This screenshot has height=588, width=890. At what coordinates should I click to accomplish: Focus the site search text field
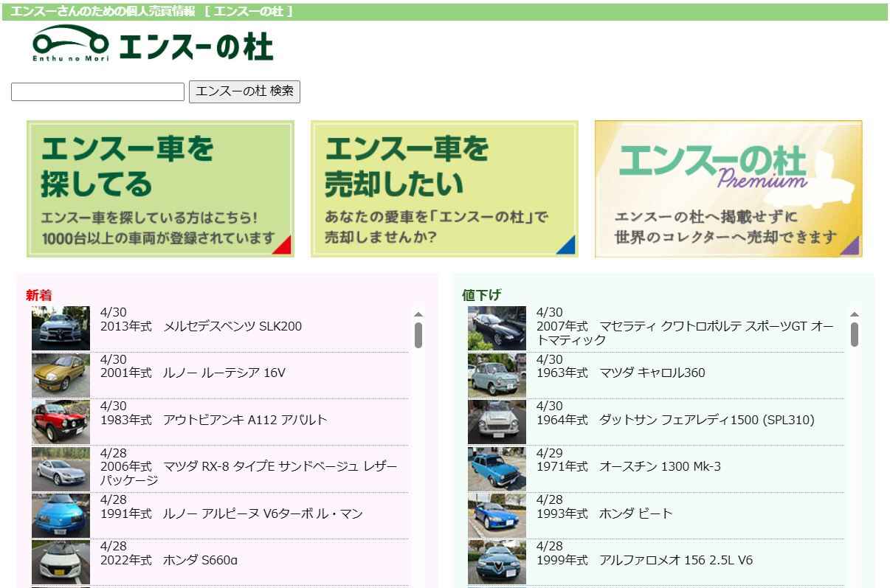(97, 91)
